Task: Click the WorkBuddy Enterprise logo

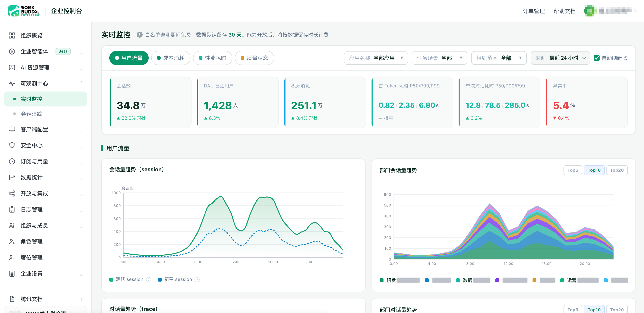Action: [x=24, y=11]
